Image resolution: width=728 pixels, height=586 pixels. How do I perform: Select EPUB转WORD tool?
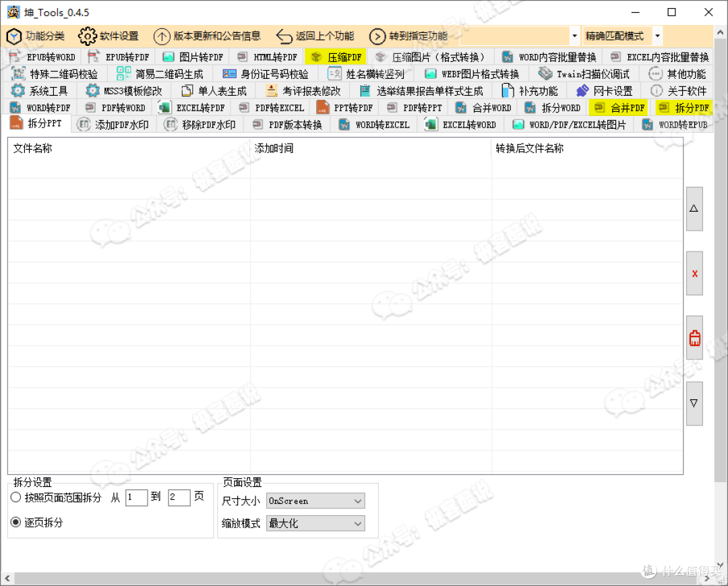tap(42, 57)
